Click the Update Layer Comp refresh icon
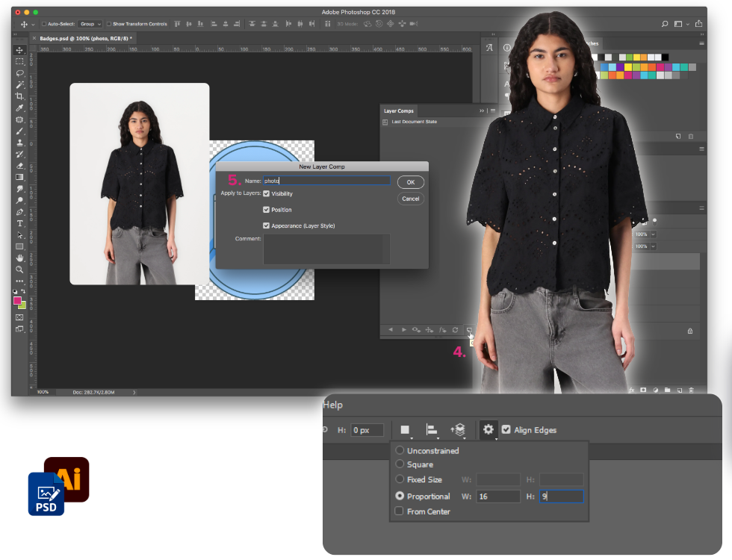The width and height of the screenshot is (732, 560). tap(454, 329)
